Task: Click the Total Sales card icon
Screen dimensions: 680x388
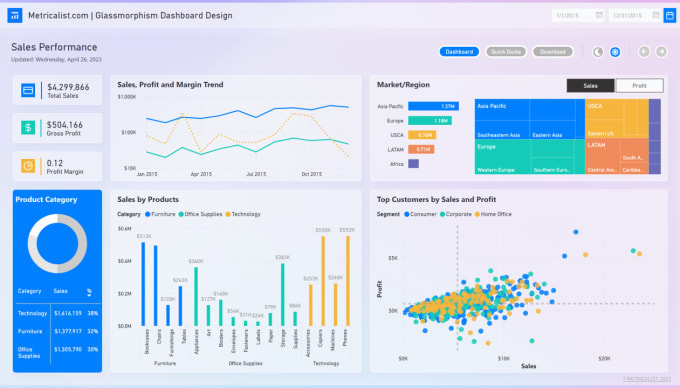Action: (x=28, y=90)
